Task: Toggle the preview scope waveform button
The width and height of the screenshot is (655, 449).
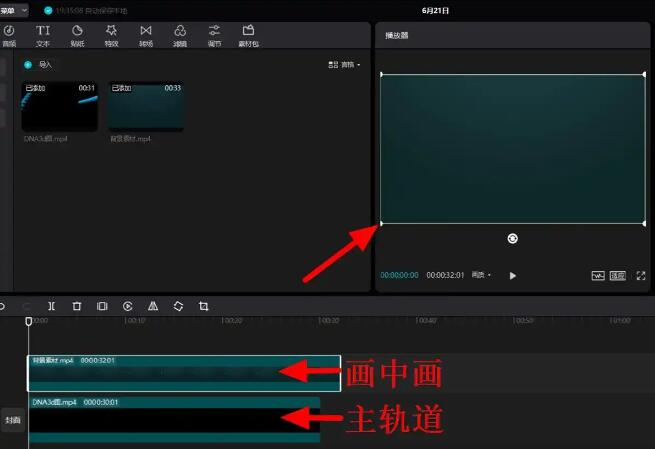Action: [598, 275]
